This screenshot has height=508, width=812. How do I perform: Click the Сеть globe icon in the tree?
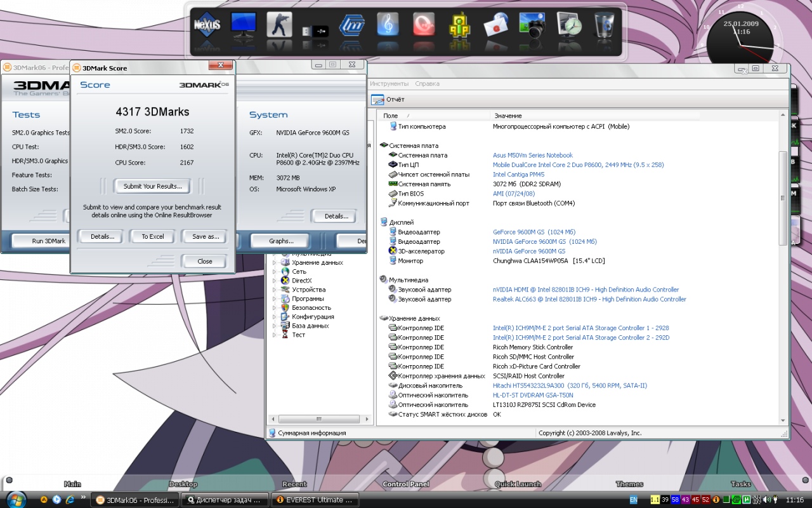click(285, 272)
